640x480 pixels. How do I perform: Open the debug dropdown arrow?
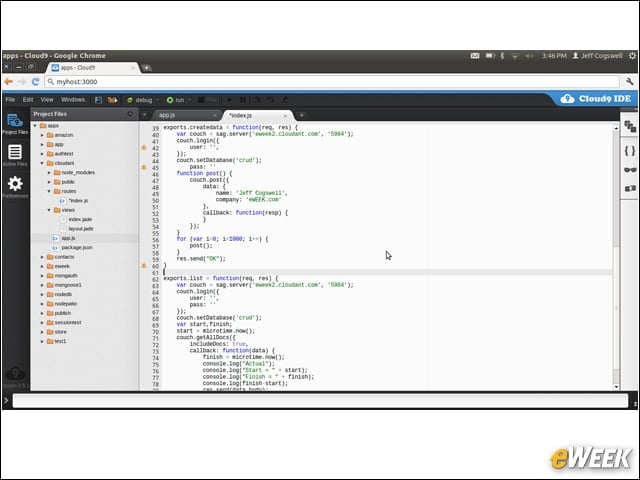click(158, 100)
